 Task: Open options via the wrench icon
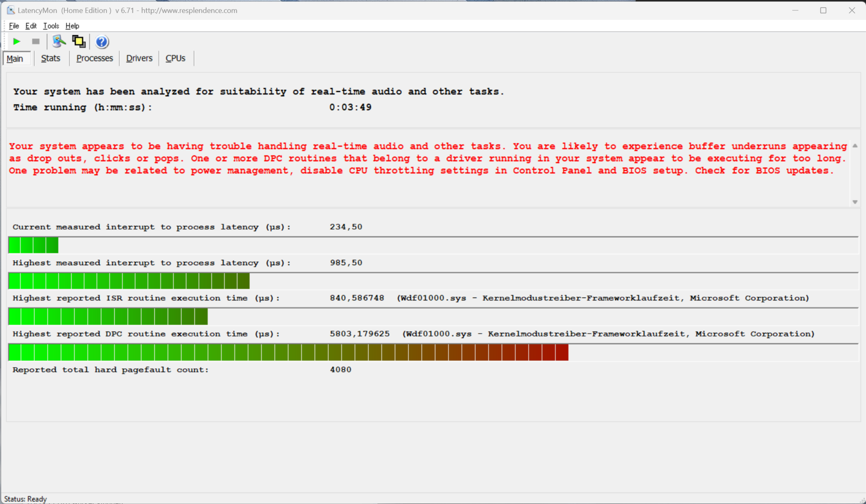point(59,41)
